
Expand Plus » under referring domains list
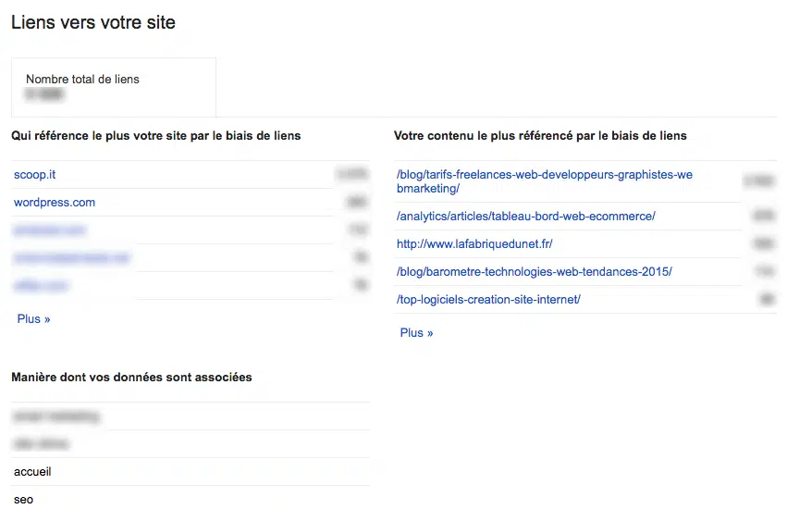coord(33,319)
